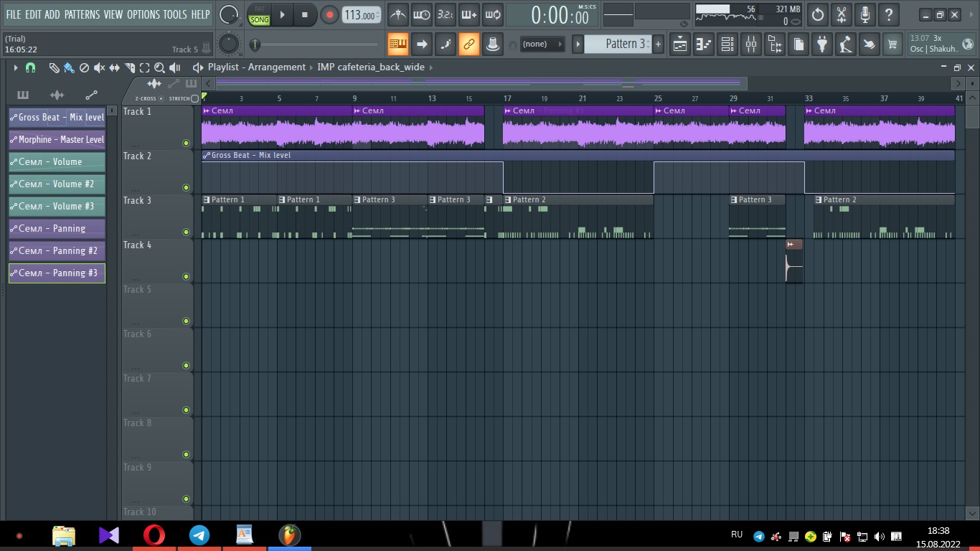
Task: Select the Zoom tool in playlist
Action: click(159, 67)
